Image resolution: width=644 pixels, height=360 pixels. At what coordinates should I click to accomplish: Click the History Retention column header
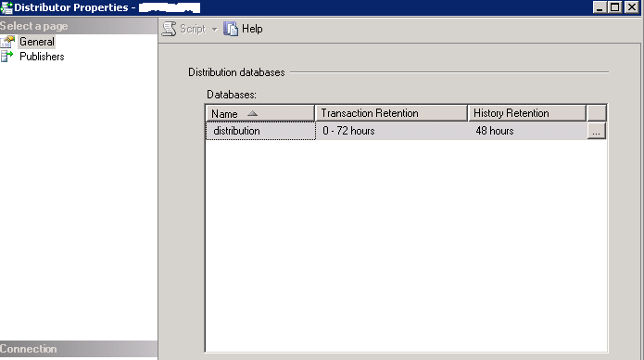[527, 113]
